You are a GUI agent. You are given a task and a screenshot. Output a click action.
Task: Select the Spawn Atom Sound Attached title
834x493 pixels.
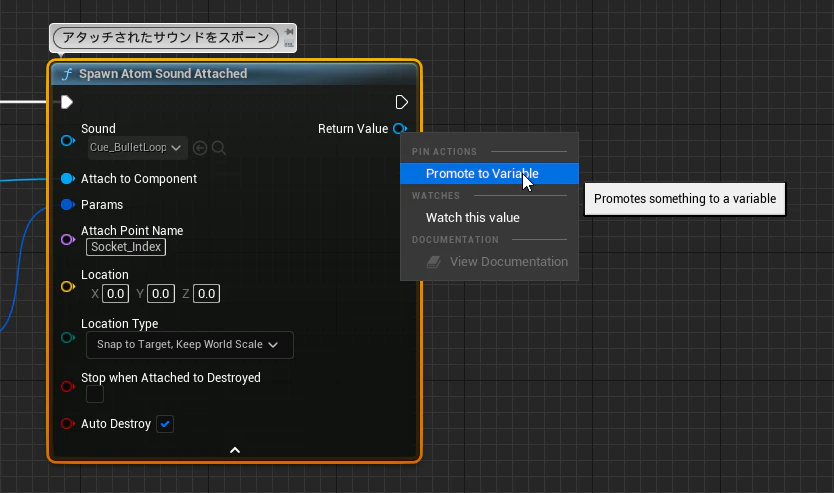click(163, 73)
